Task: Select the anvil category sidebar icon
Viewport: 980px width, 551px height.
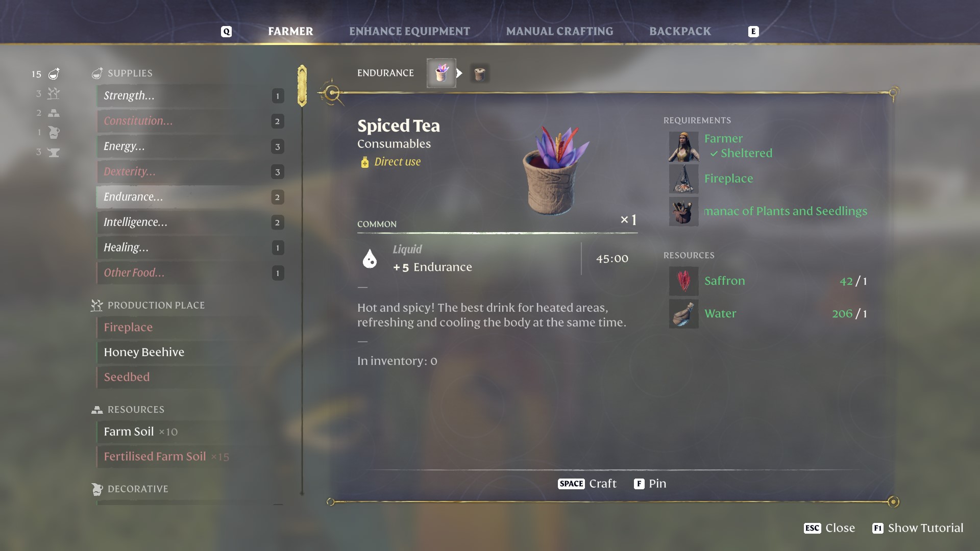Action: [x=54, y=152]
